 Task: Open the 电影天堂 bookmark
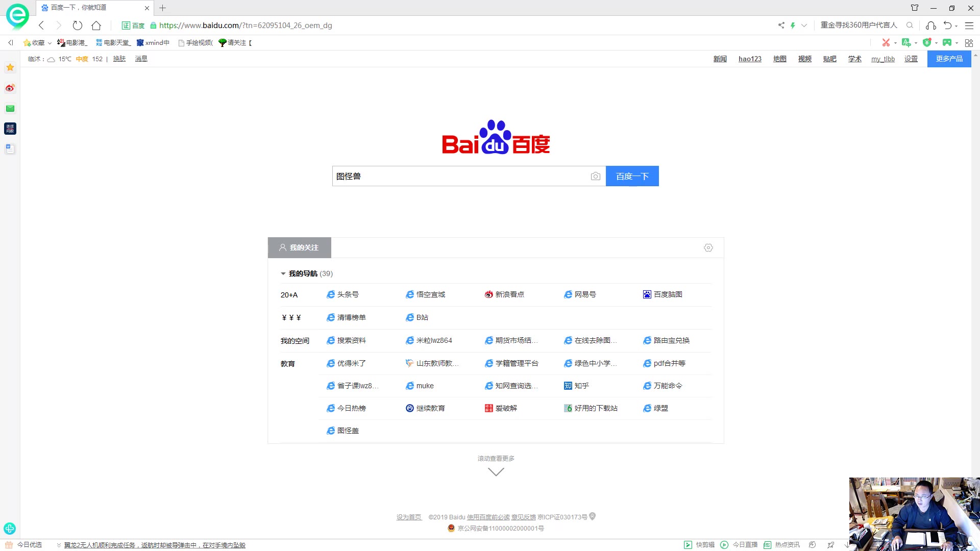tap(113, 43)
